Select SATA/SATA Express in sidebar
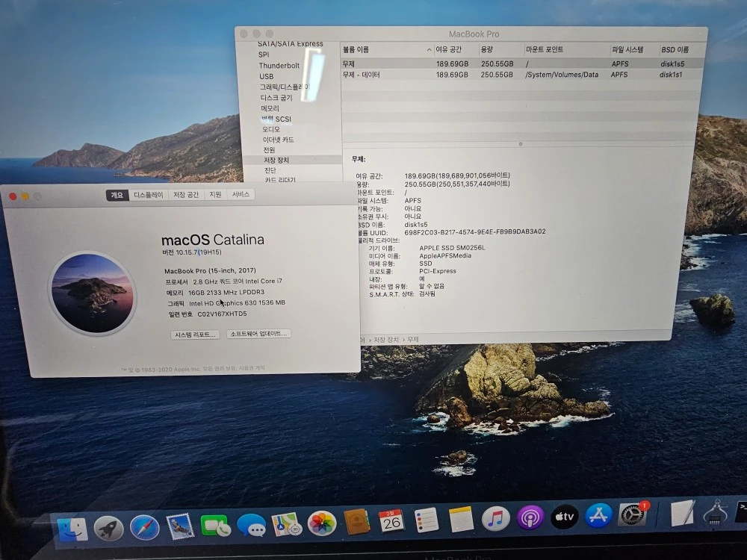747x560 pixels. 290,44
